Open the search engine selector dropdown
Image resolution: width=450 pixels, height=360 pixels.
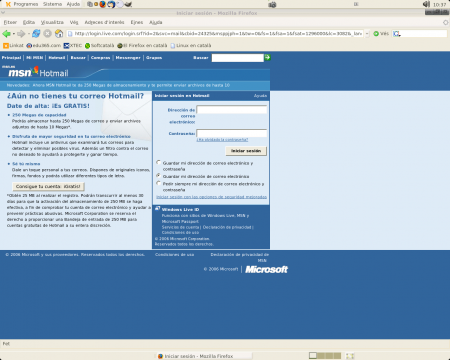pyautogui.click(x=397, y=34)
